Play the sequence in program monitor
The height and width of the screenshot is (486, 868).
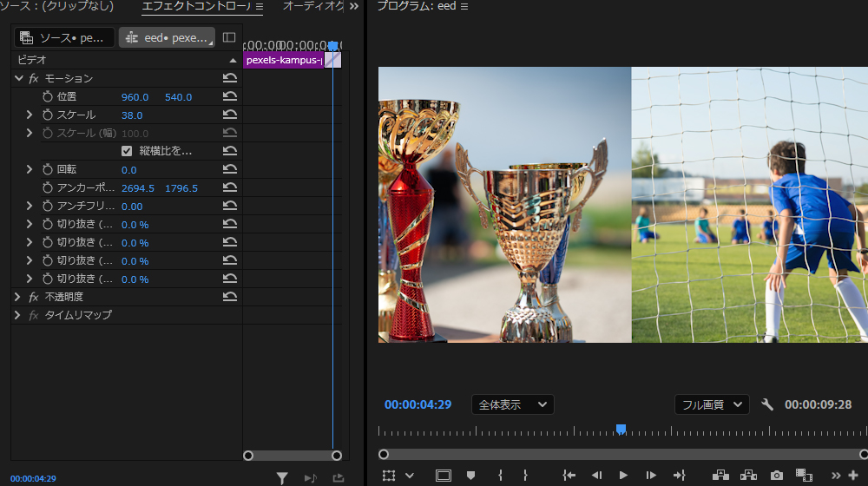click(623, 476)
